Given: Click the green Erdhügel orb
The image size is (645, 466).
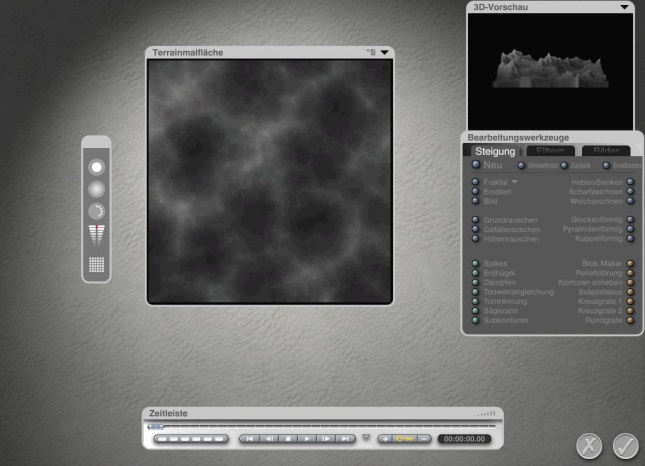Looking at the screenshot, I should 476,273.
